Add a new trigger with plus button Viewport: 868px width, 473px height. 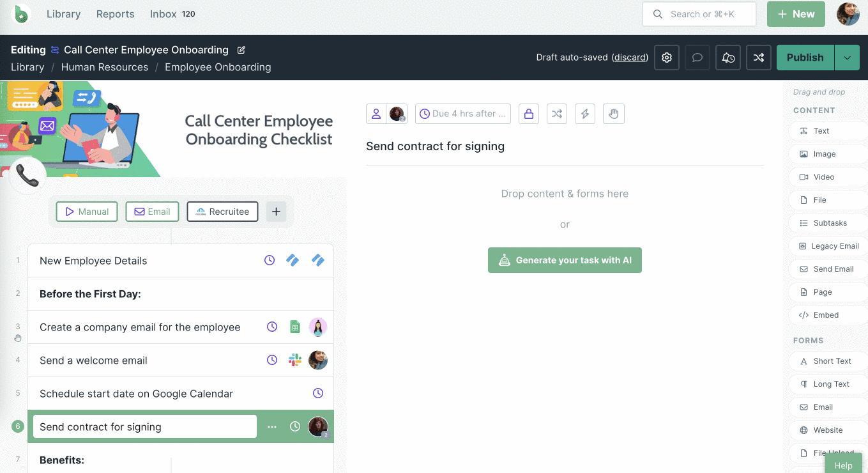click(276, 212)
